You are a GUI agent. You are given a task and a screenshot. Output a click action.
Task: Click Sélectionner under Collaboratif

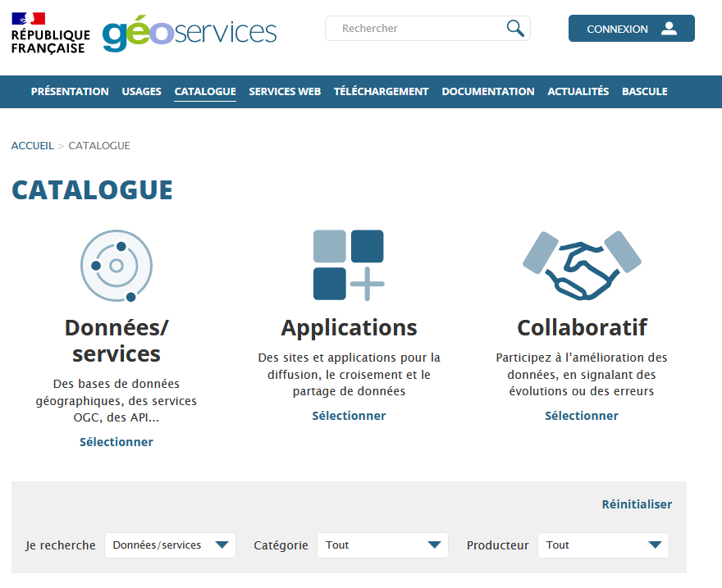click(582, 416)
